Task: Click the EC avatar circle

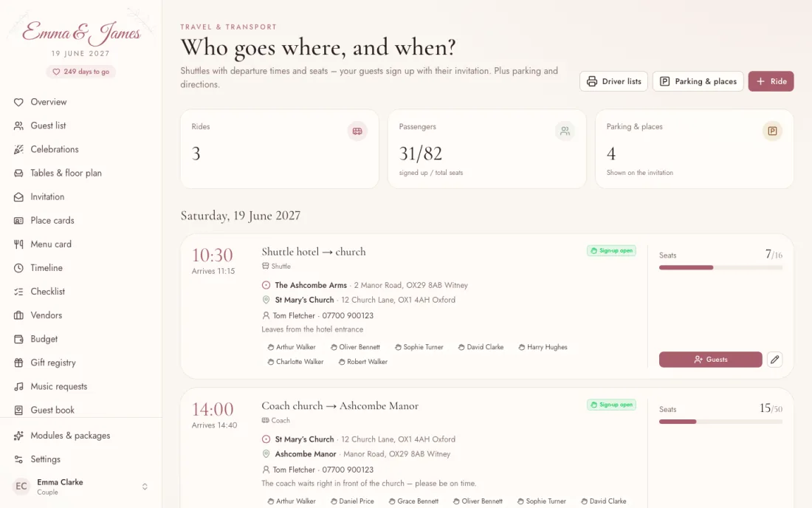Action: (21, 487)
